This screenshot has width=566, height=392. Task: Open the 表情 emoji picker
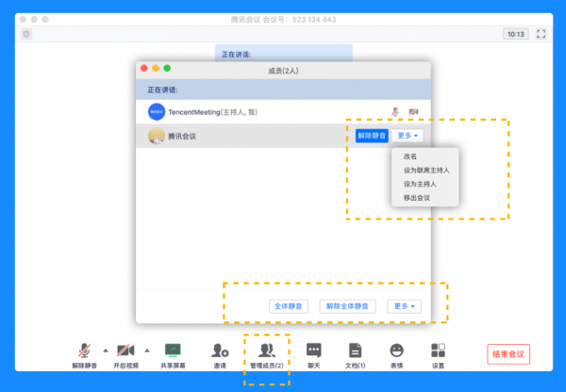396,351
